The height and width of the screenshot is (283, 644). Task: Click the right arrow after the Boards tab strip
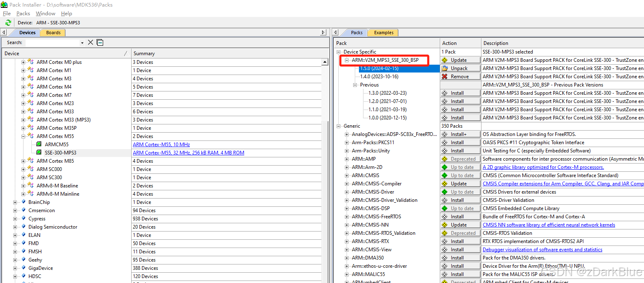(323, 33)
